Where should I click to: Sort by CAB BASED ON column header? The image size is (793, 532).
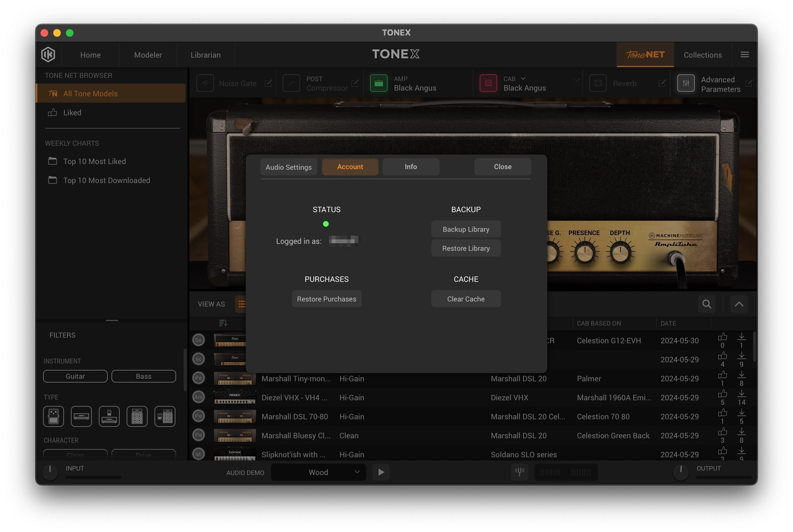tap(599, 323)
